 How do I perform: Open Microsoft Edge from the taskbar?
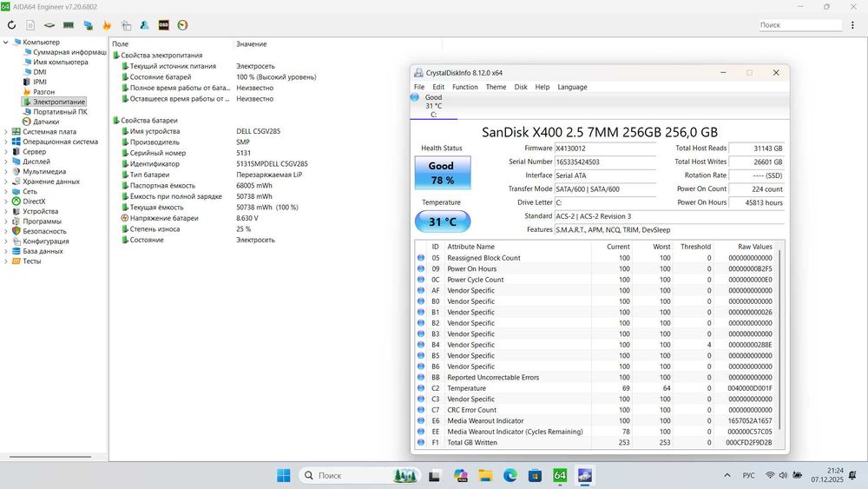pyautogui.click(x=510, y=475)
